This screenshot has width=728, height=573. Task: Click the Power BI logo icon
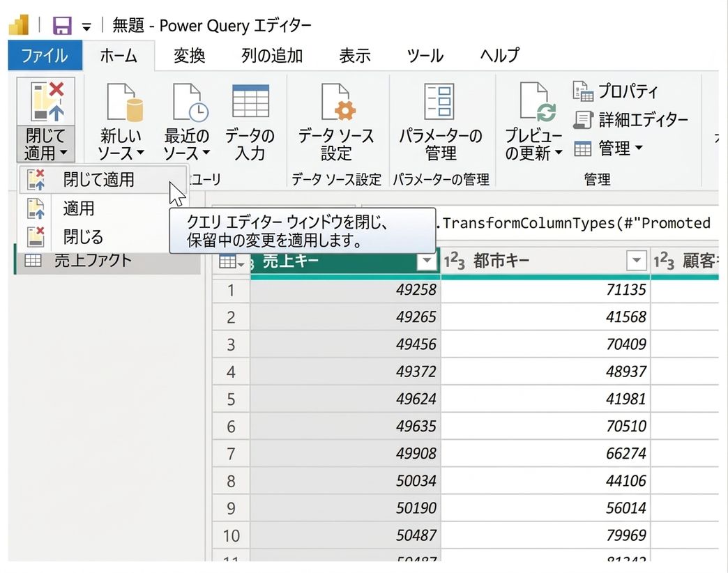19,25
